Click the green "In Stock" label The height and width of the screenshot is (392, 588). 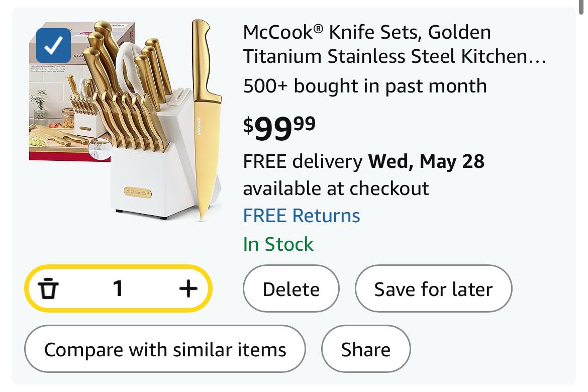tap(278, 244)
